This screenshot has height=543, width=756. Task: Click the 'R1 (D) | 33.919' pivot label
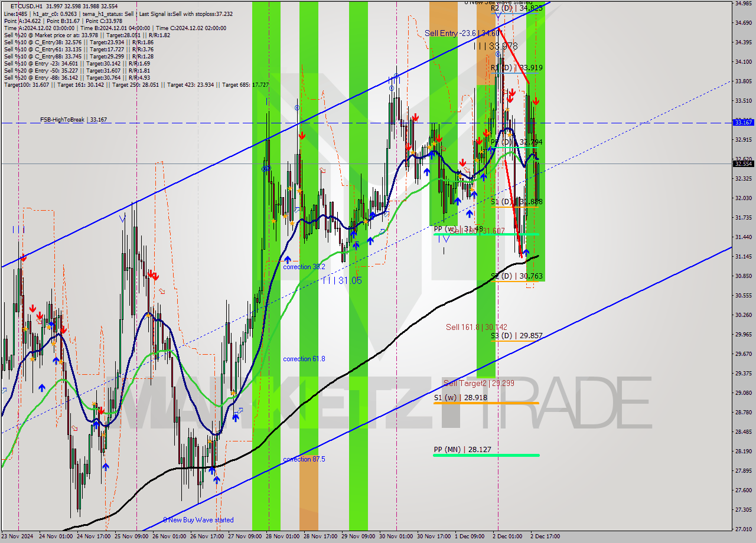pyautogui.click(x=517, y=67)
